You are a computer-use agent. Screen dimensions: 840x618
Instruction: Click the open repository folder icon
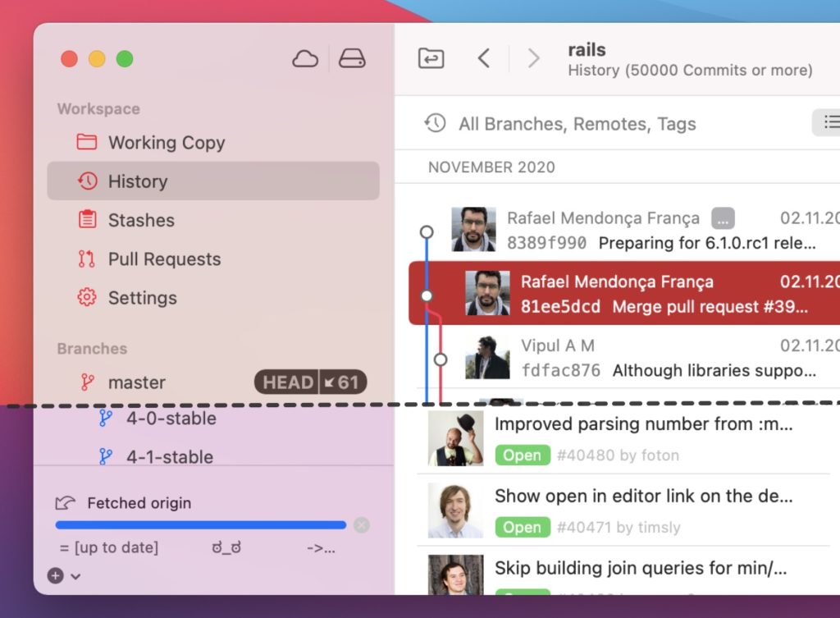coord(431,58)
